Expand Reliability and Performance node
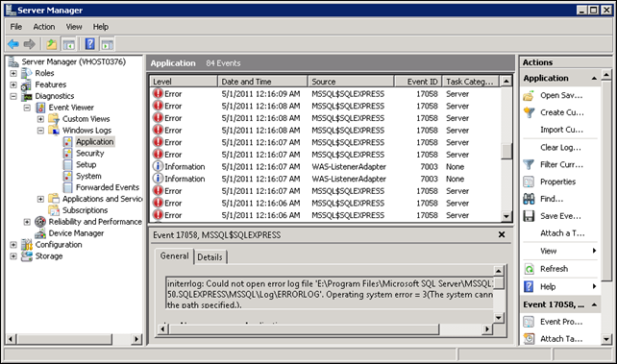 point(27,222)
